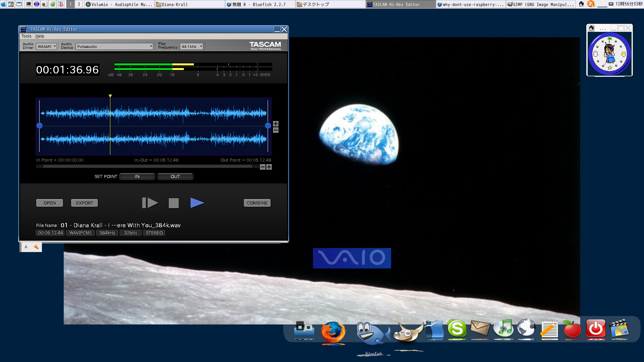Click the In Point left boundary handle
The image size is (644, 362).
[x=39, y=126]
